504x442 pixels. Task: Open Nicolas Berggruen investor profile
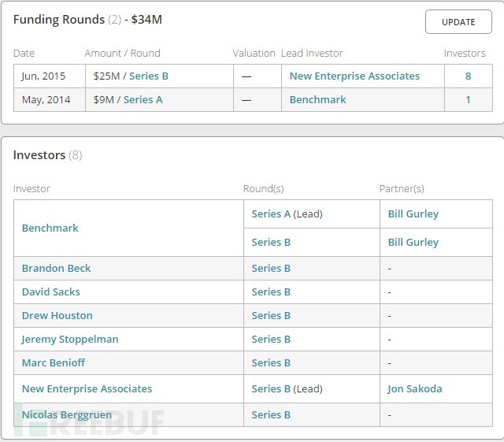[67, 415]
